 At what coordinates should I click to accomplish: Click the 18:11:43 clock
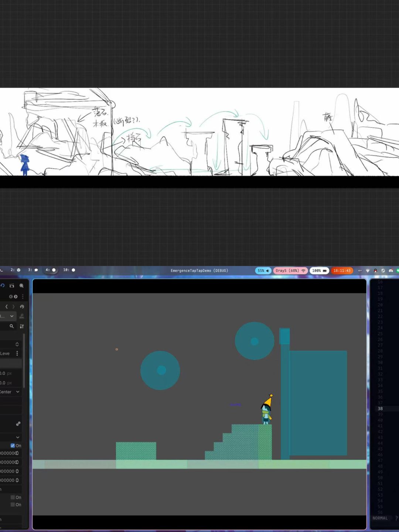coord(342,270)
